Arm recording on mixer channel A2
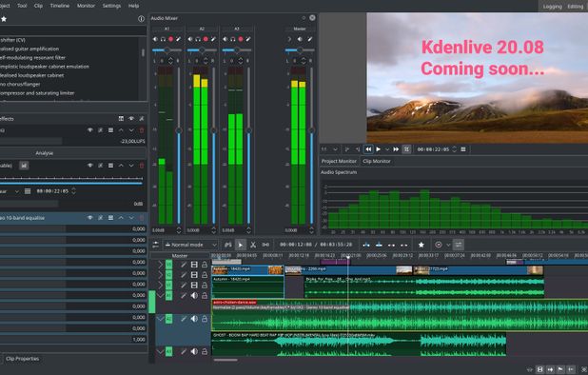The height and width of the screenshot is (375, 588). tap(206, 39)
